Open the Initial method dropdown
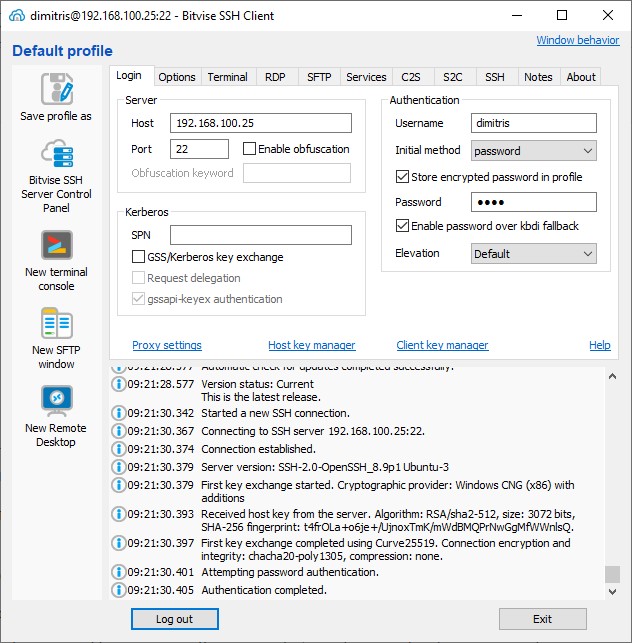632x643 pixels. tap(534, 151)
